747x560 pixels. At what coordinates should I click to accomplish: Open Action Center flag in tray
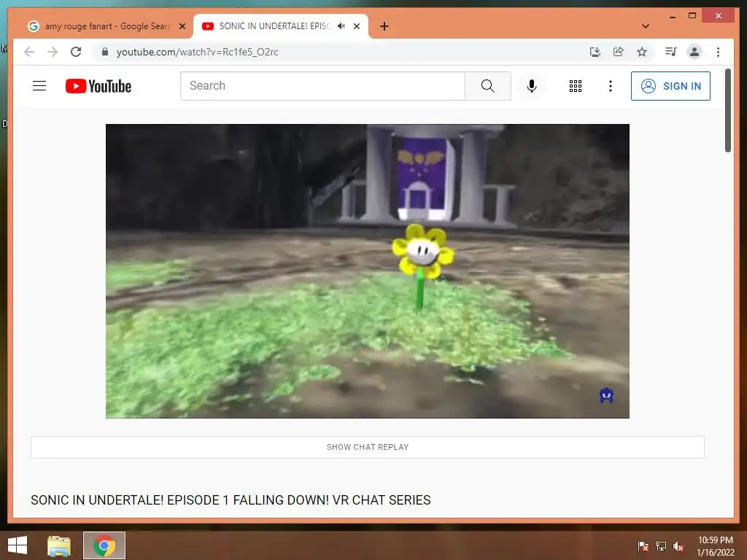tap(643, 546)
